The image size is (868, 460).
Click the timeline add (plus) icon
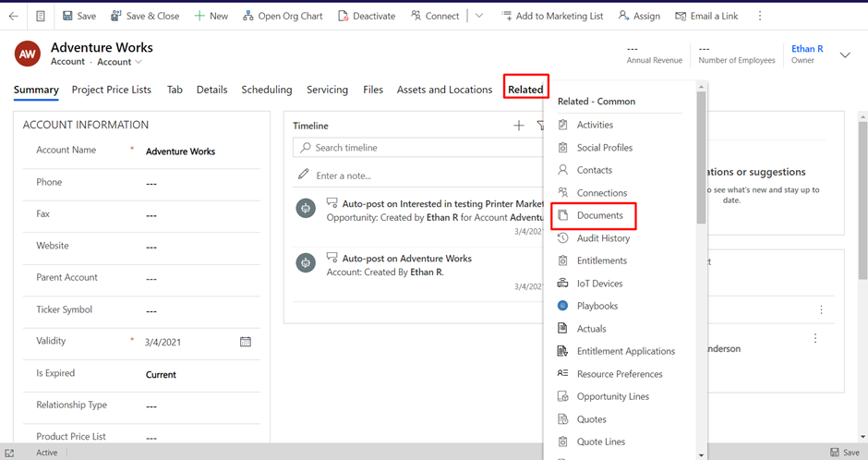coord(519,126)
